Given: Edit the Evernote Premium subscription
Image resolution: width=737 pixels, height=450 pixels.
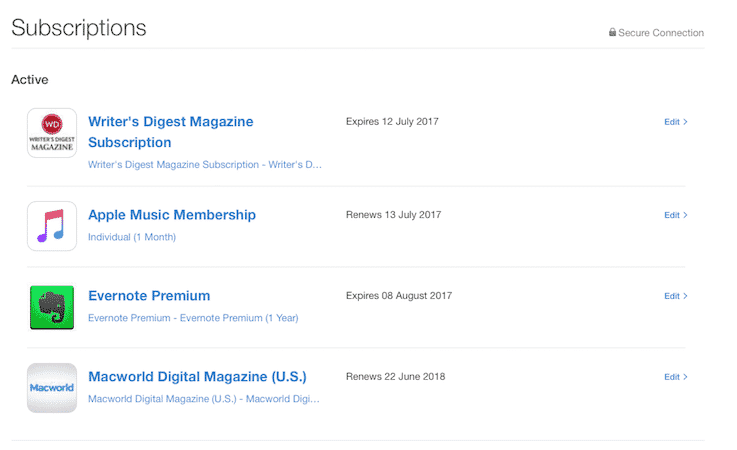Looking at the screenshot, I should pyautogui.click(x=675, y=296).
